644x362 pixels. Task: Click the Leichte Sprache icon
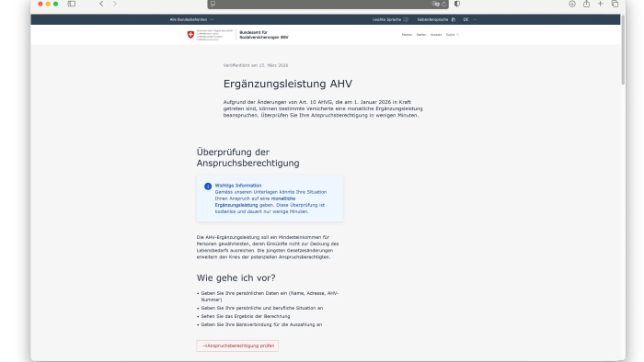tap(406, 19)
